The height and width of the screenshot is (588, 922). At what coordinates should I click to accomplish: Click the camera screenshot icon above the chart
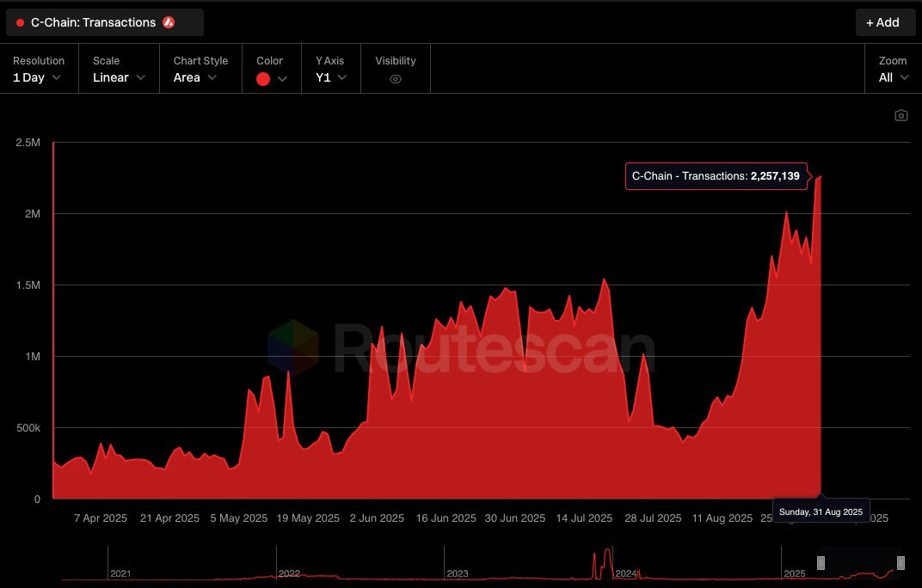tap(900, 115)
